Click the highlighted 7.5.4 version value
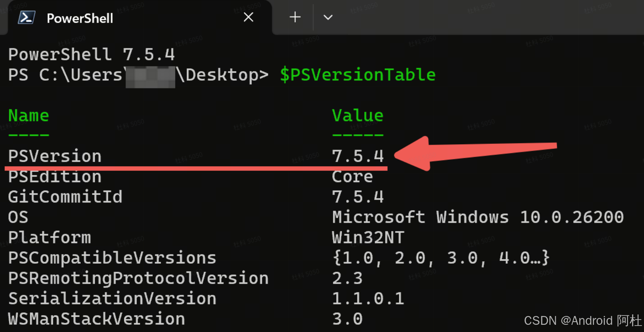This screenshot has height=332, width=644. (x=357, y=156)
